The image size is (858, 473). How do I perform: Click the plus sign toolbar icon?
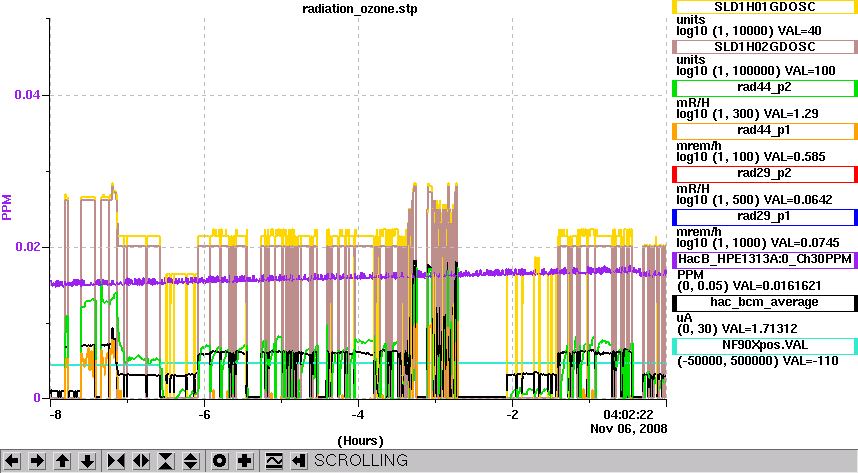pos(245,461)
